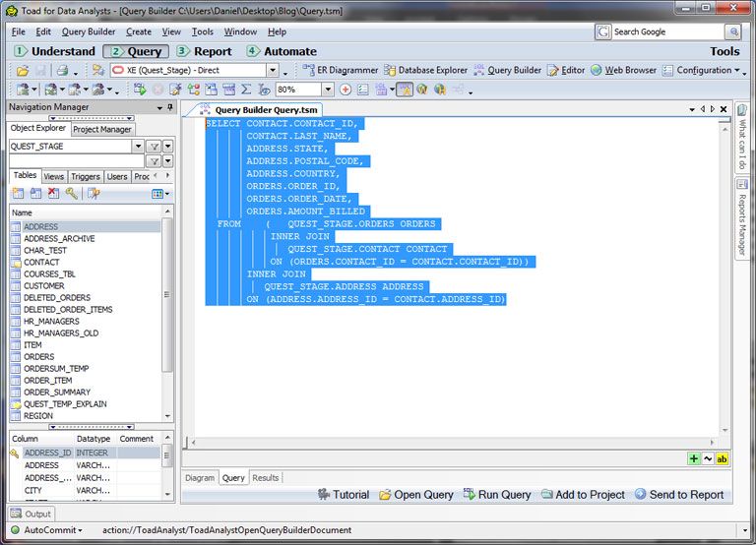Click the key icon in the Object Explorer toolbar
This screenshot has height=545, width=756.
tap(71, 194)
